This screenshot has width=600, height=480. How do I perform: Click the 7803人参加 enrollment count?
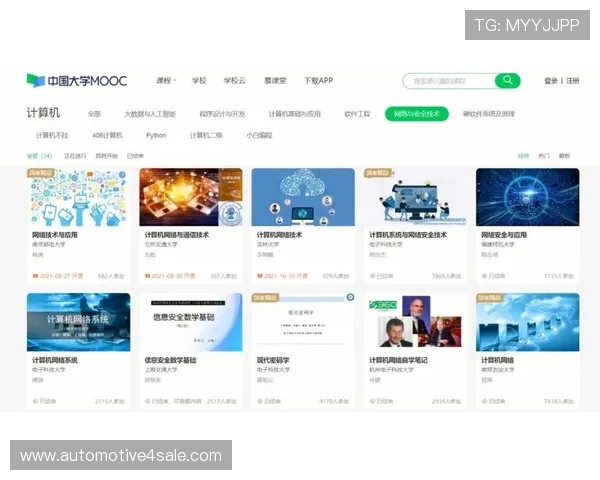[447, 276]
